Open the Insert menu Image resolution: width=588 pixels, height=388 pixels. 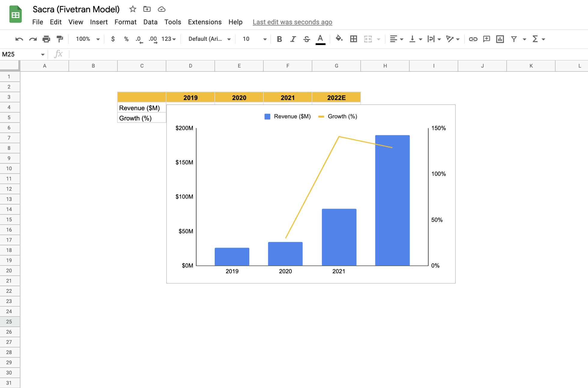point(99,22)
